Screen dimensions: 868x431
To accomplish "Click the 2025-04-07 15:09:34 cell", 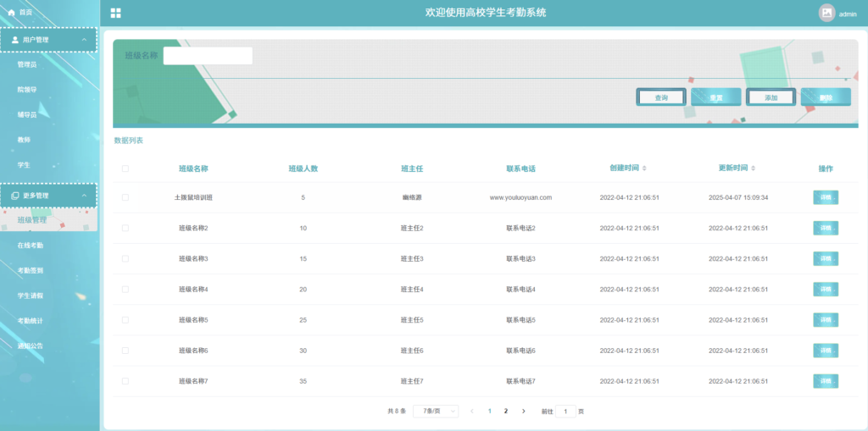I will tap(738, 197).
